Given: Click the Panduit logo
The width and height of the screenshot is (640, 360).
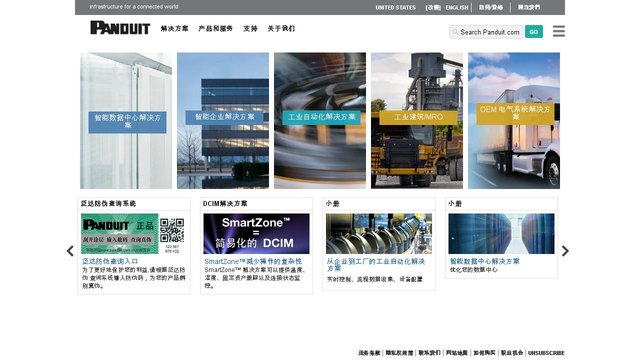Looking at the screenshot, I should click(120, 28).
